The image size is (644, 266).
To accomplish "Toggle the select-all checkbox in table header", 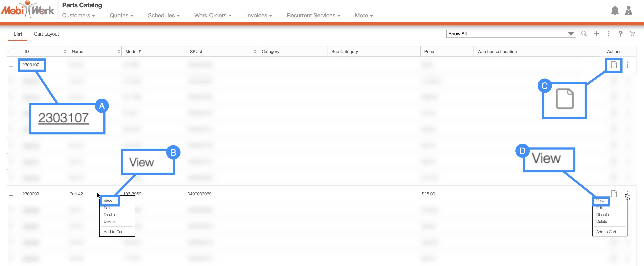I will click(x=13, y=51).
